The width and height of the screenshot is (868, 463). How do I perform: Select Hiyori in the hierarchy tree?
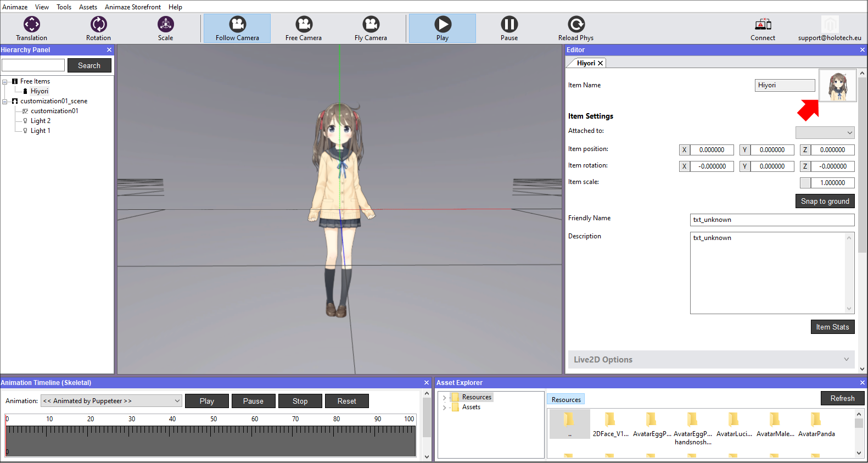click(39, 92)
